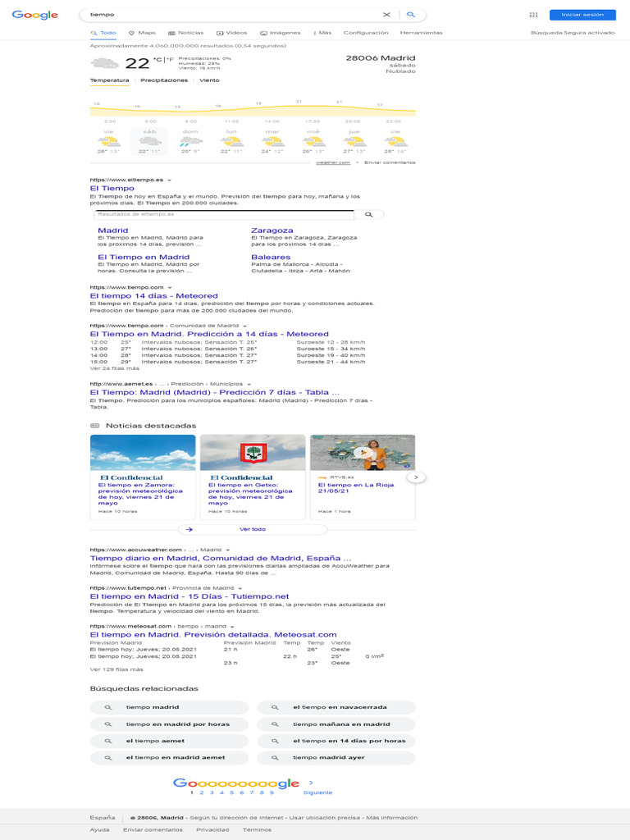
Task: Expand the meteosat.com result dropdown arrow
Action: 232,626
